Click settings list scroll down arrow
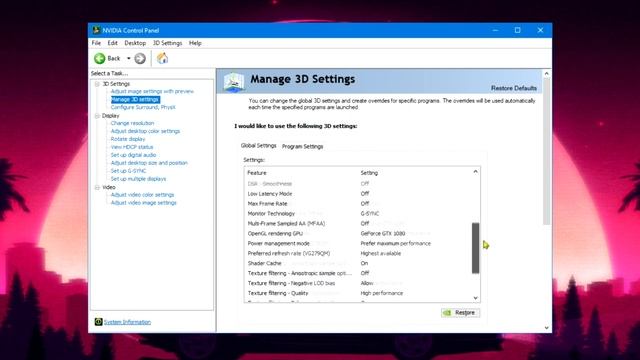 [476, 298]
